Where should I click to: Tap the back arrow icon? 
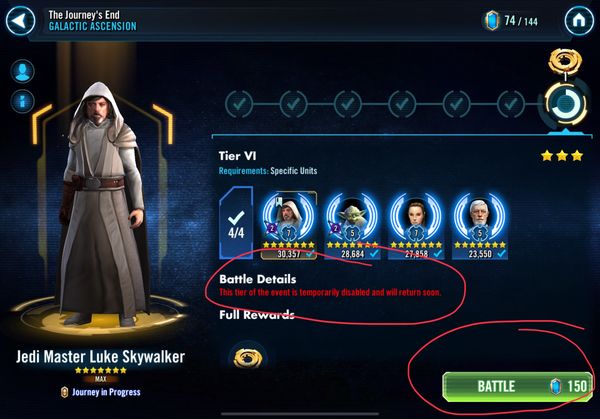(21, 21)
